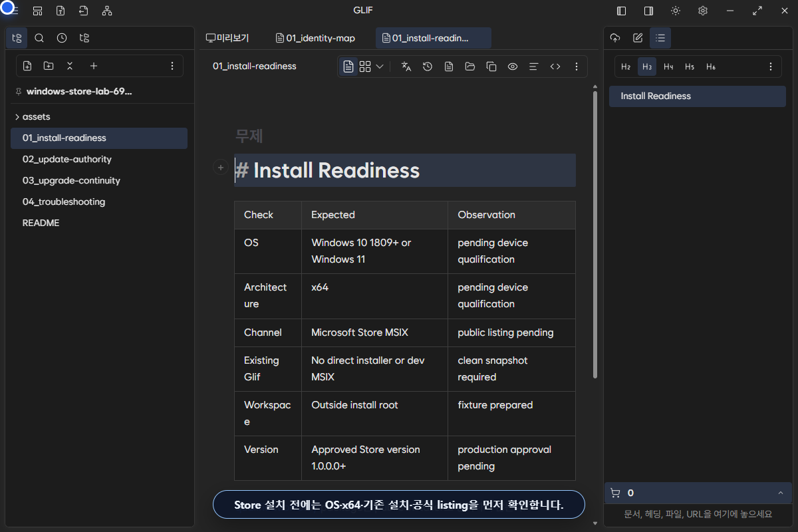
Task: Switch to the 미리보기 tab
Action: [227, 38]
